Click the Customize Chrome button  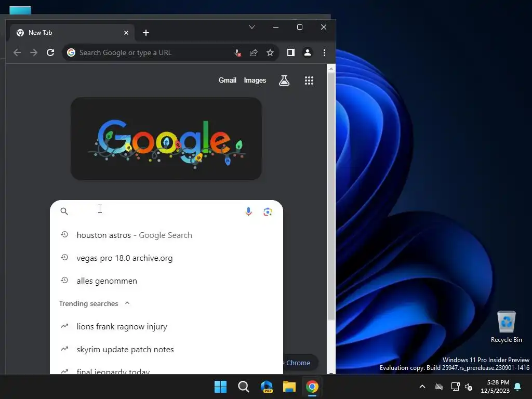point(300,363)
